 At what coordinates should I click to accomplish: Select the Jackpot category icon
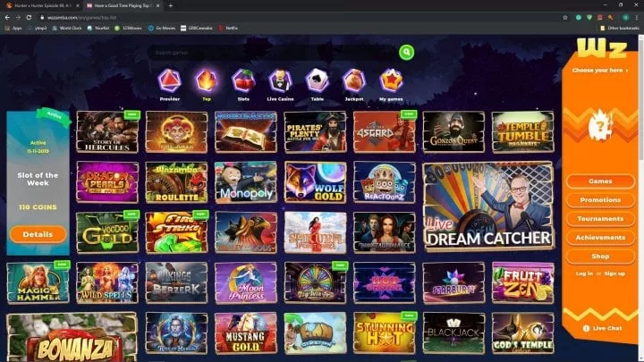click(353, 80)
